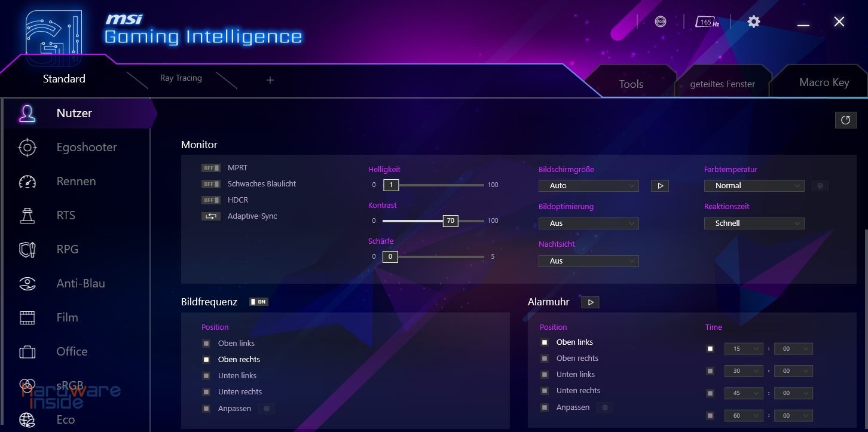Toggle the MPRT switch
The height and width of the screenshot is (432, 868).
coord(210,168)
